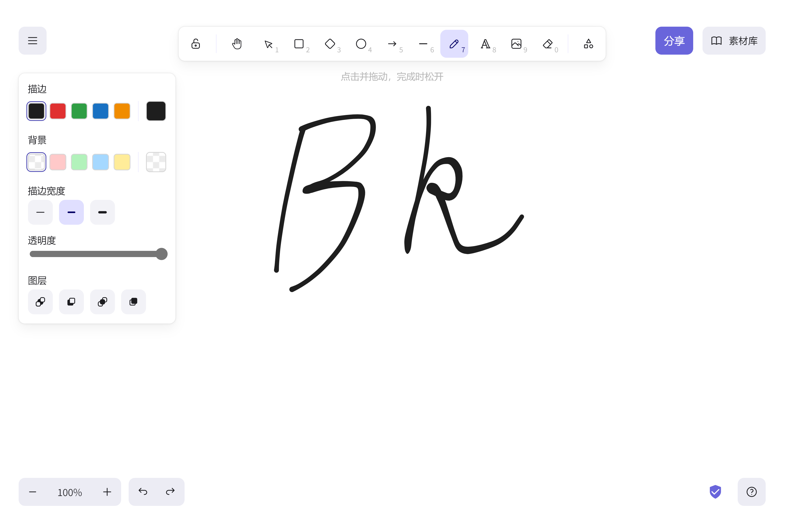Click the 分享 share button
The width and height of the screenshot is (790, 532).
(x=674, y=41)
